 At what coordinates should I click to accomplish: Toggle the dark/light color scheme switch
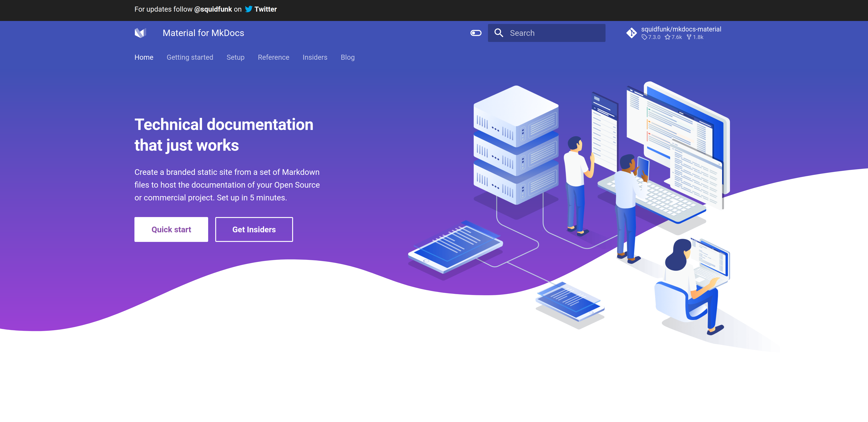pyautogui.click(x=476, y=33)
